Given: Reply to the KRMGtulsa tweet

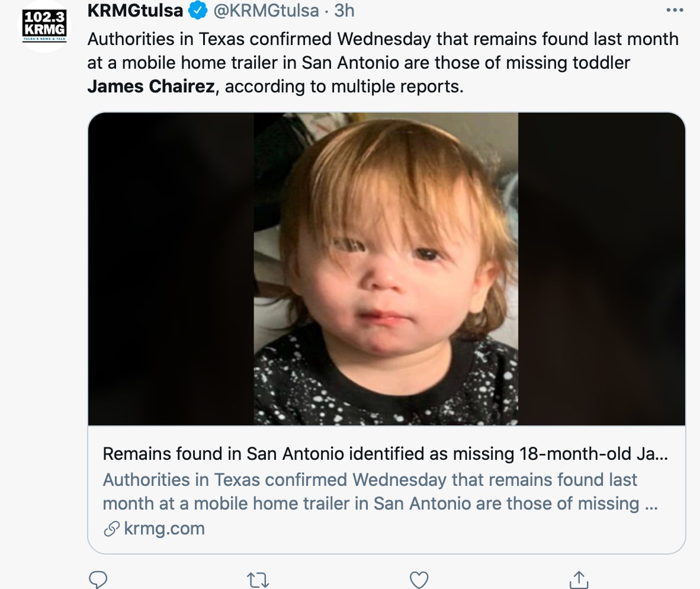Looking at the screenshot, I should pos(98,580).
